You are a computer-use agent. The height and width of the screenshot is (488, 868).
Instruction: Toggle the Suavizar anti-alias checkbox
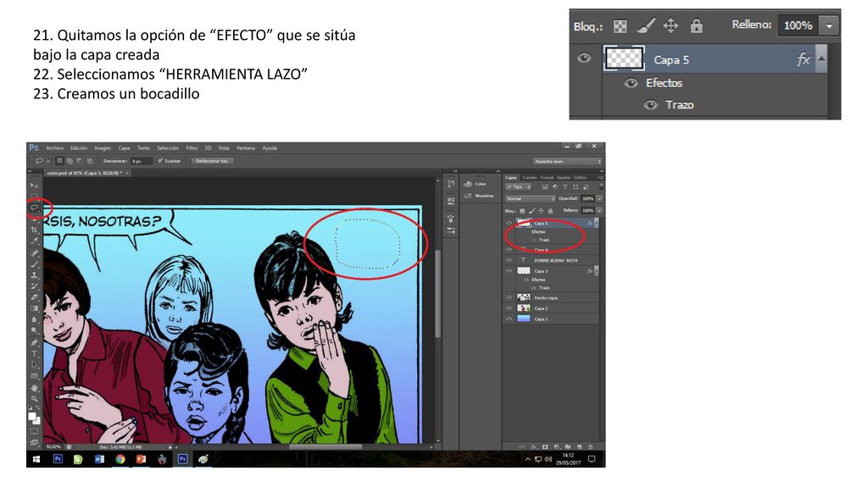[x=160, y=161]
